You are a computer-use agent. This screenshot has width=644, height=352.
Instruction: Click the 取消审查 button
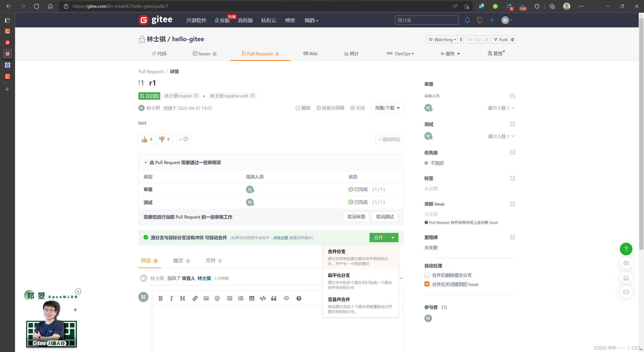[356, 217]
